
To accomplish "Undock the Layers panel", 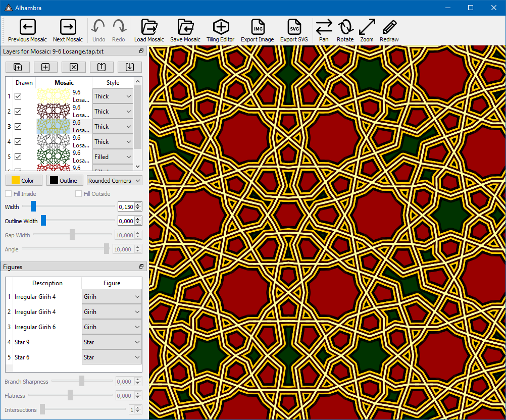I will [x=141, y=51].
